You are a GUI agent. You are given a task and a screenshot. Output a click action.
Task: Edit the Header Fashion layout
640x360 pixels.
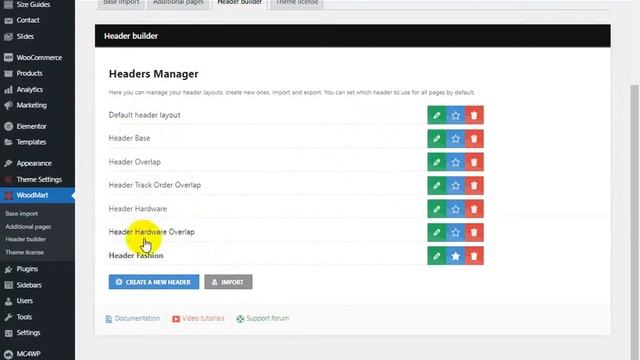[x=437, y=256]
